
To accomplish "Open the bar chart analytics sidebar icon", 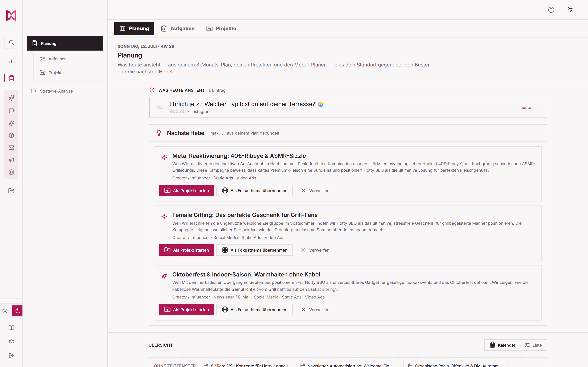I will coord(11,60).
